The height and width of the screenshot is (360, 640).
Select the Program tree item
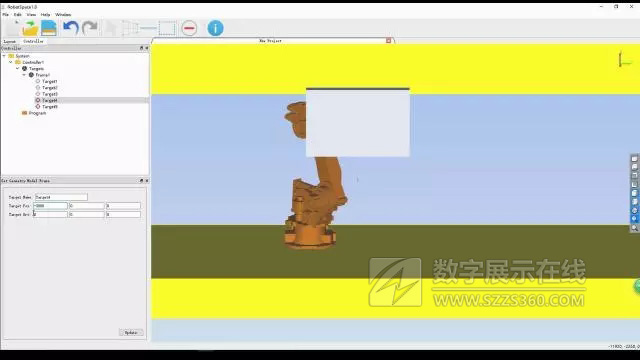(37, 113)
